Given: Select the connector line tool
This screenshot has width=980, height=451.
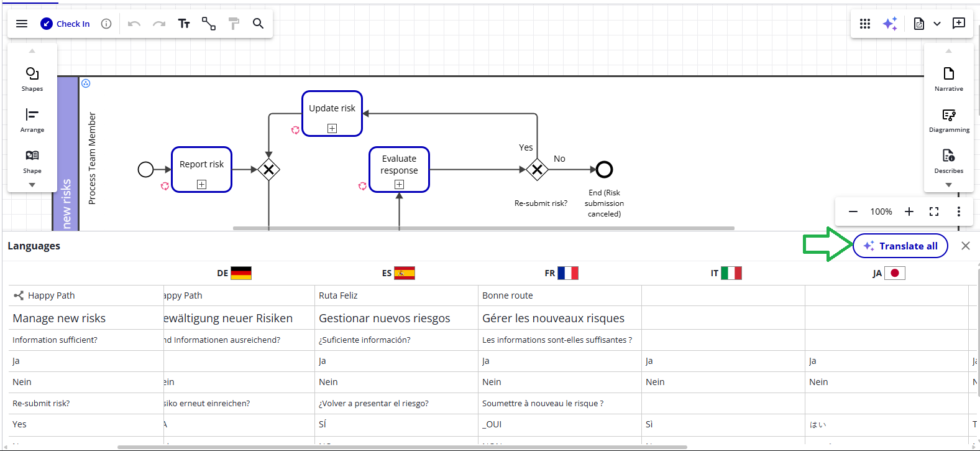Looking at the screenshot, I should pos(209,24).
